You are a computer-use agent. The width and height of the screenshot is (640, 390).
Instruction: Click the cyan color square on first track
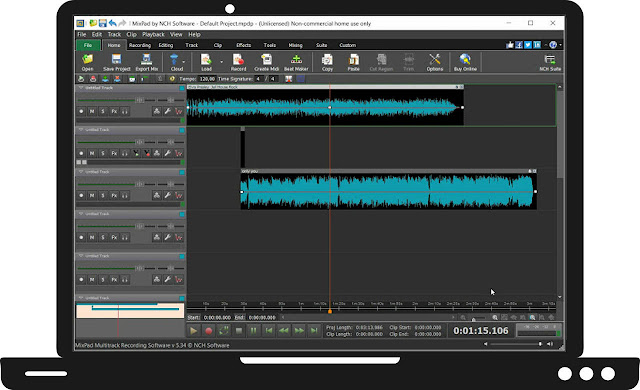coord(182,88)
